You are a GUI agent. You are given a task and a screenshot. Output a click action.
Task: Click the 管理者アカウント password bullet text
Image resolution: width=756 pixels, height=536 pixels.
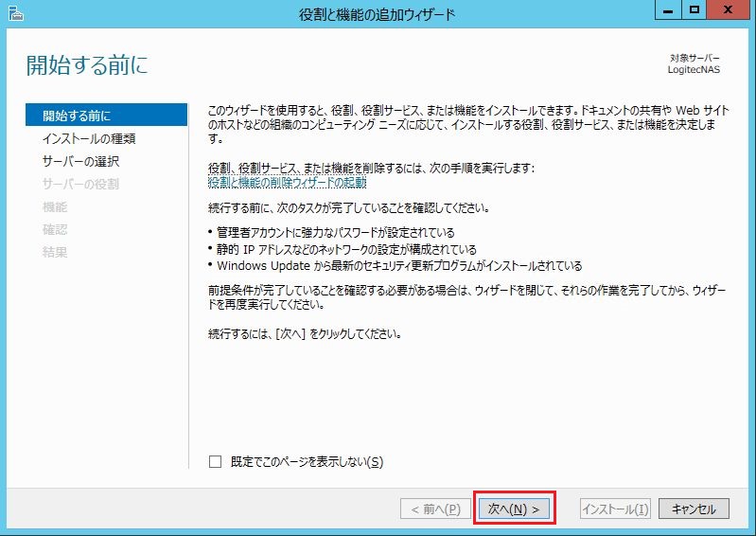pos(336,233)
